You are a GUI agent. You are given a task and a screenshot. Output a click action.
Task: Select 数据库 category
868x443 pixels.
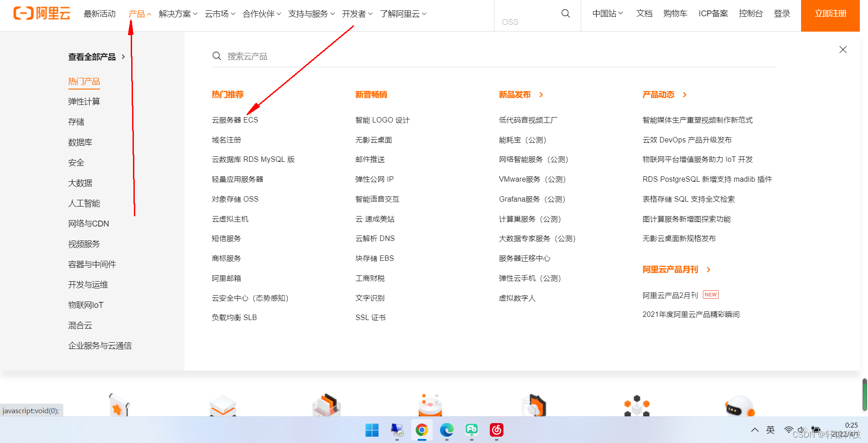(80, 142)
